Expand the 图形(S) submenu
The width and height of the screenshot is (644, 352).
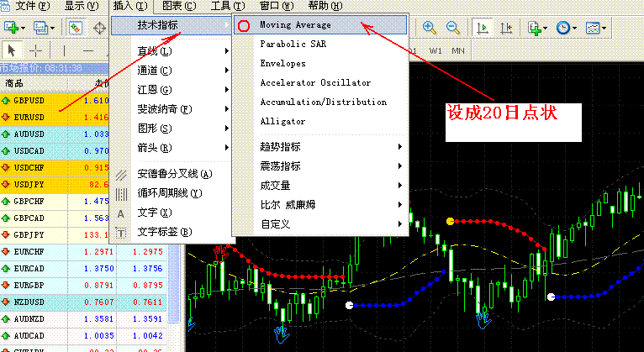click(x=172, y=128)
